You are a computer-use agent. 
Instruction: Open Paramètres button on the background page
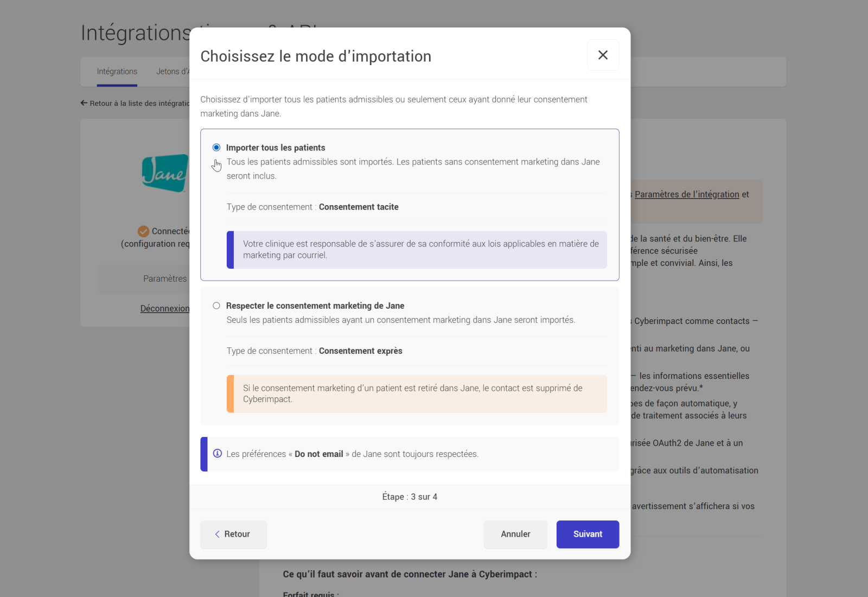click(144, 278)
